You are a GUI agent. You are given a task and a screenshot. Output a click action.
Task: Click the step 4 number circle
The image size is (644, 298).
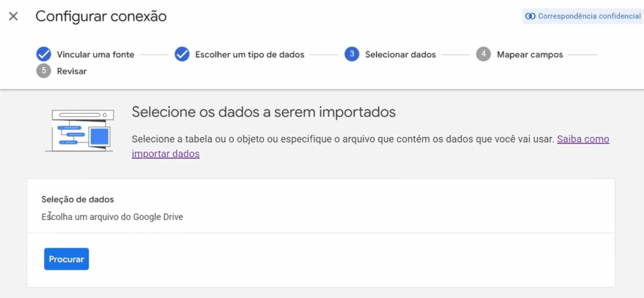[x=483, y=54]
